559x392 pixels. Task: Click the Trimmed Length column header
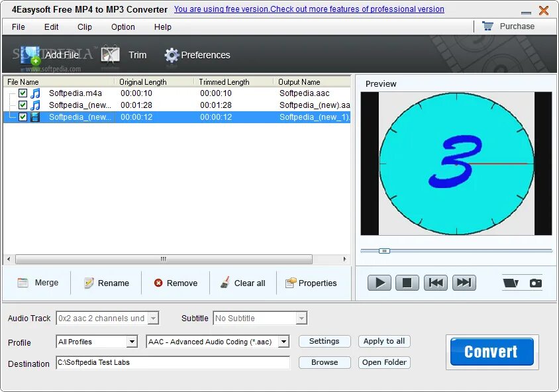point(234,82)
